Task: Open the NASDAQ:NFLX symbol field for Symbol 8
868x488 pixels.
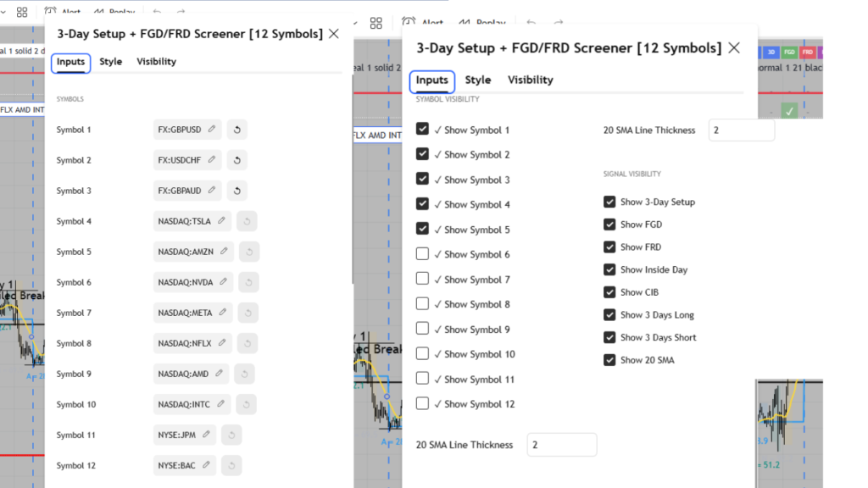Action: [192, 343]
